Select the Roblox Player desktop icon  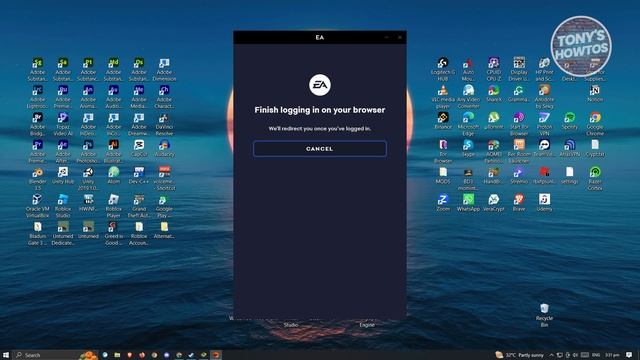tap(113, 206)
